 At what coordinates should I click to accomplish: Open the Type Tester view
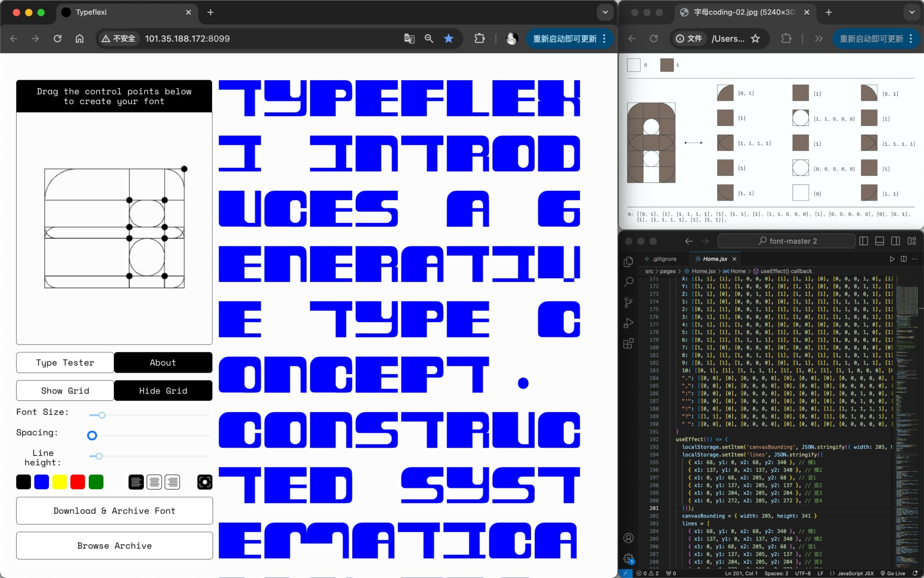pos(65,363)
